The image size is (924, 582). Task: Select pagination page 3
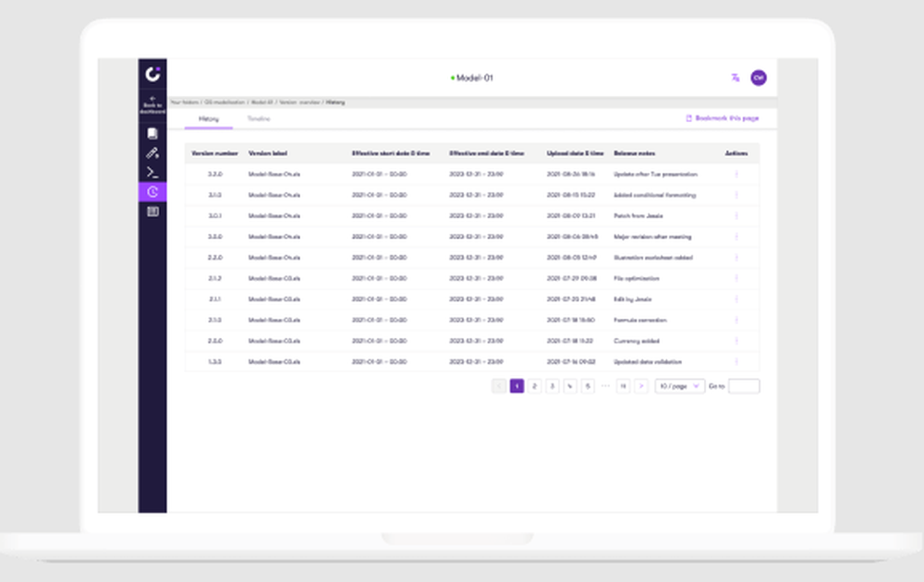(553, 386)
